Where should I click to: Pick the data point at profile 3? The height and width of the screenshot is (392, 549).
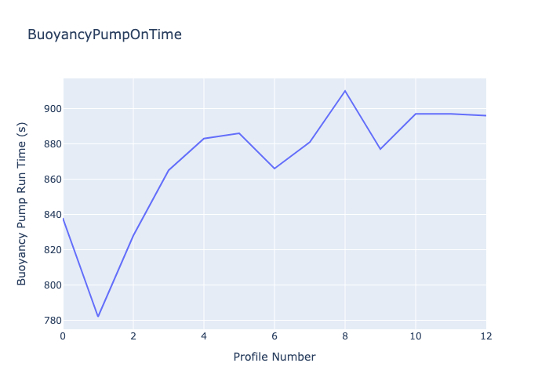pos(169,170)
